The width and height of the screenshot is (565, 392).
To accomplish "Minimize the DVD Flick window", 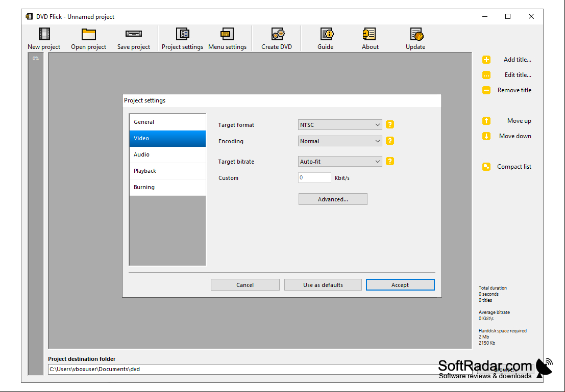I will click(485, 16).
